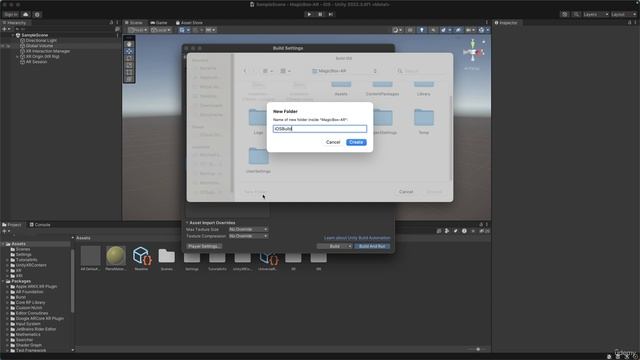Select the Move tool in Scene overlay
The width and height of the screenshot is (640, 360).
pos(129,51)
